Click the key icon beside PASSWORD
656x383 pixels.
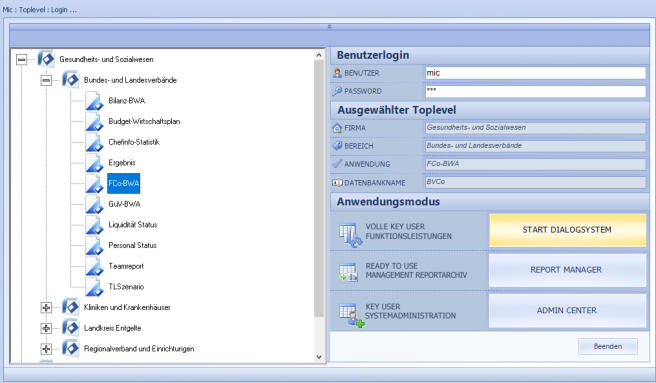(x=337, y=91)
